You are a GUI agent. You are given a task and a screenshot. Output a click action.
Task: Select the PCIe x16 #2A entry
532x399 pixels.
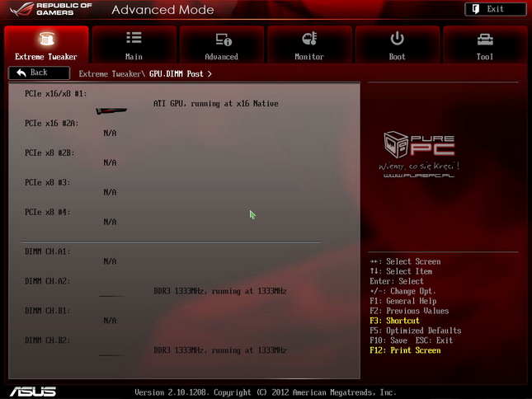tap(51, 123)
